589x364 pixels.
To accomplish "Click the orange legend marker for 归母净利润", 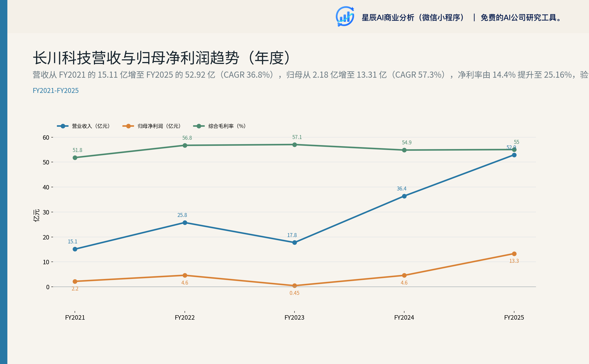I will (128, 126).
